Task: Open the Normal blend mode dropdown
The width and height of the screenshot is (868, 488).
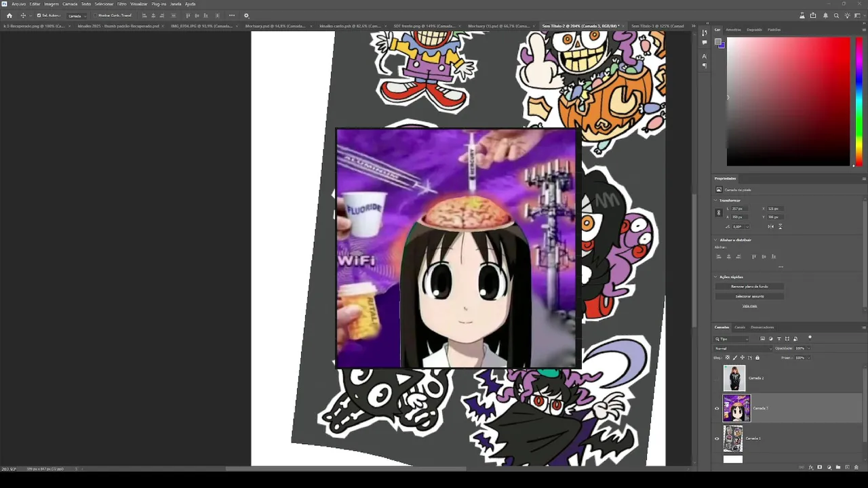Action: (x=743, y=348)
